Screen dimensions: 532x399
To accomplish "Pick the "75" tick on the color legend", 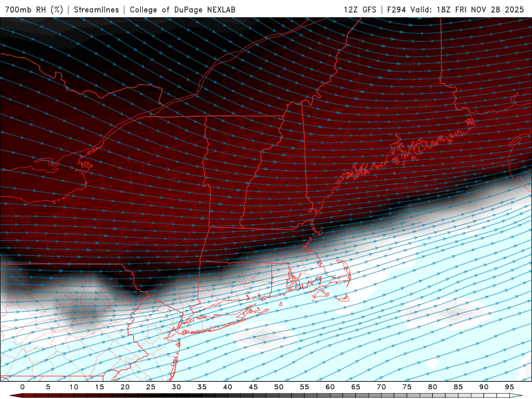I will (407, 387).
